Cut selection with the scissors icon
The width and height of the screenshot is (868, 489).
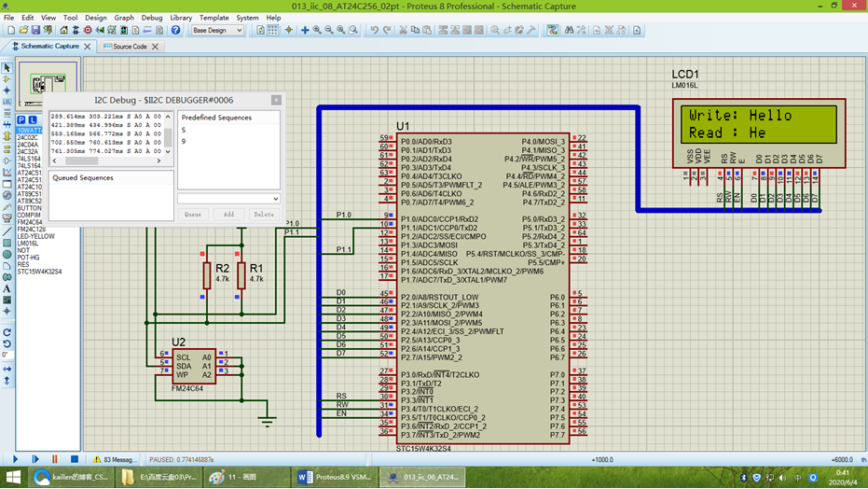click(403, 31)
